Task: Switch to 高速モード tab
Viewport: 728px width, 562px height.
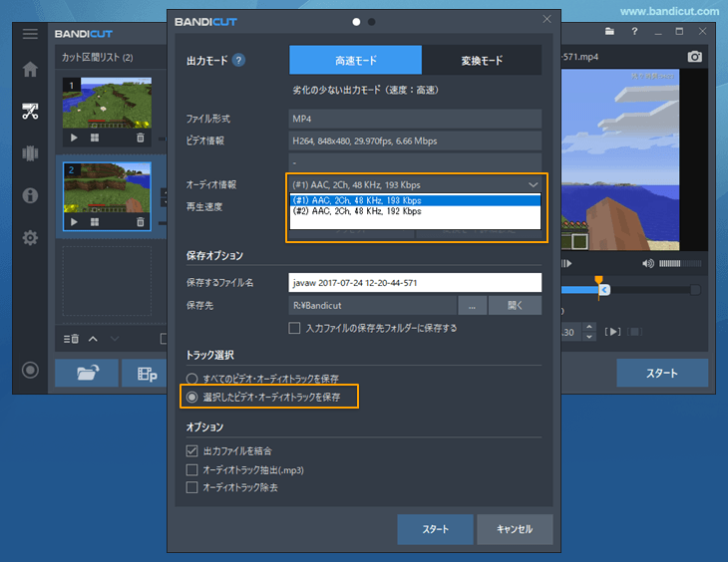Action: [356, 60]
